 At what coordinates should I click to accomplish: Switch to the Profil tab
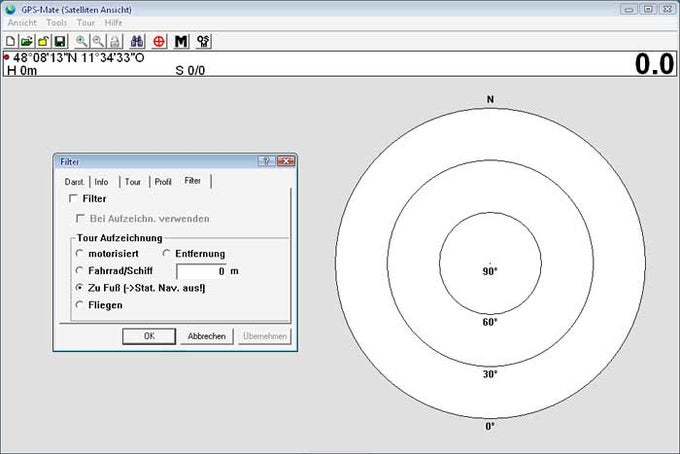(x=163, y=182)
